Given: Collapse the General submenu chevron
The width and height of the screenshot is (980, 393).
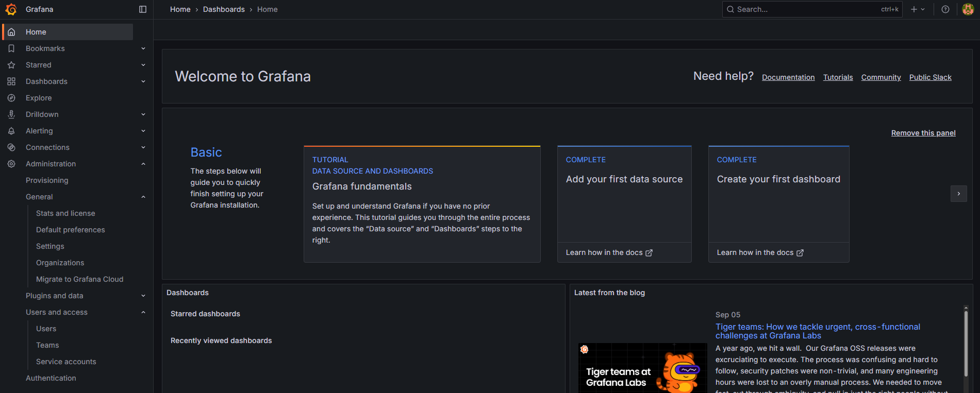Looking at the screenshot, I should pyautogui.click(x=143, y=197).
